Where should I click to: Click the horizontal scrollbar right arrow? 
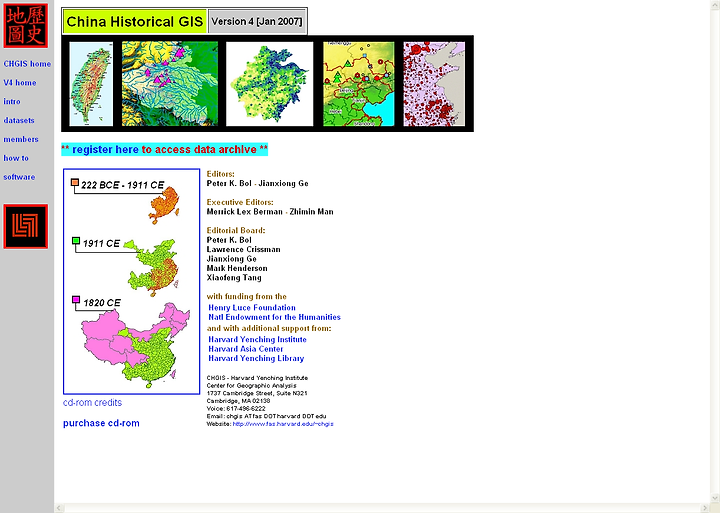pos(706,508)
